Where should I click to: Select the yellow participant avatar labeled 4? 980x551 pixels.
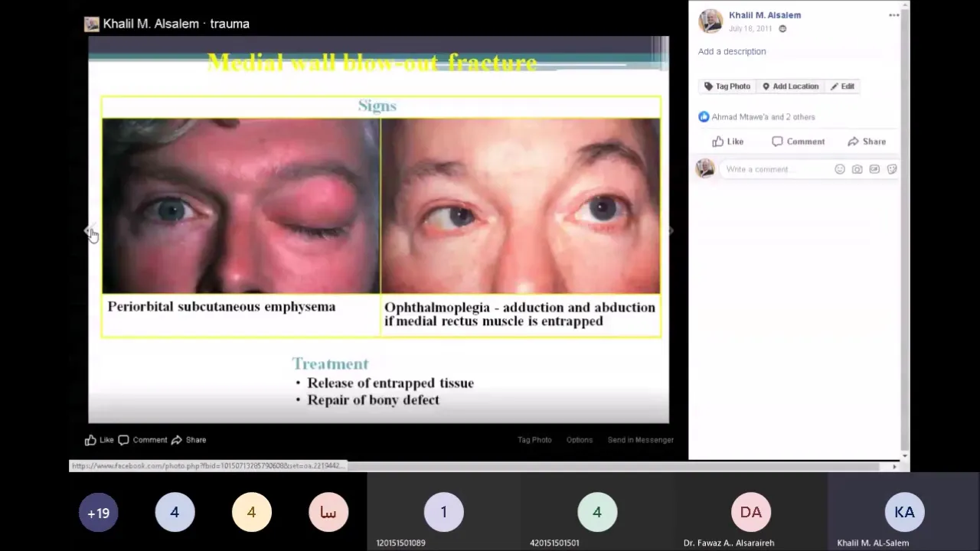(x=251, y=513)
